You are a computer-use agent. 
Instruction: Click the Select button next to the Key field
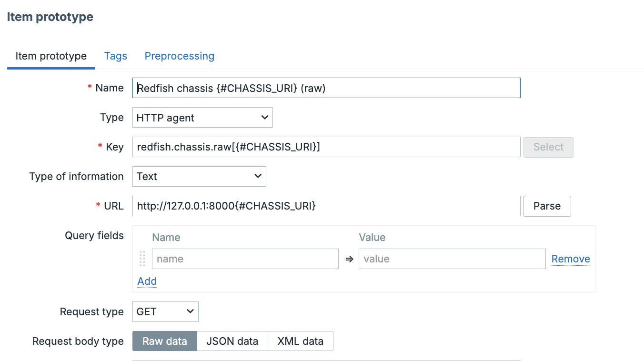[x=548, y=147]
